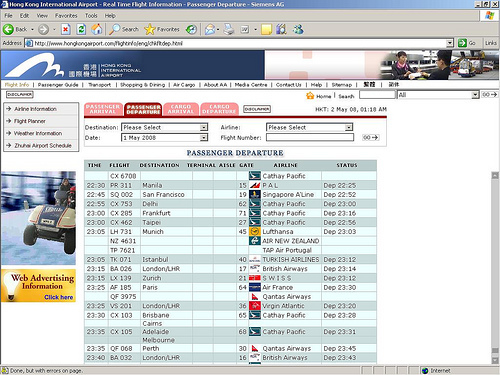Click the Hong Kong Airport wave logo
The image size is (500, 375).
[x=34, y=65]
